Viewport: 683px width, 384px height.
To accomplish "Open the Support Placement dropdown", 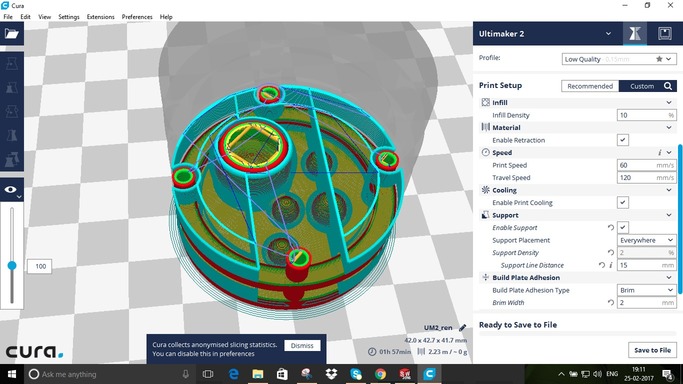I will [x=646, y=240].
